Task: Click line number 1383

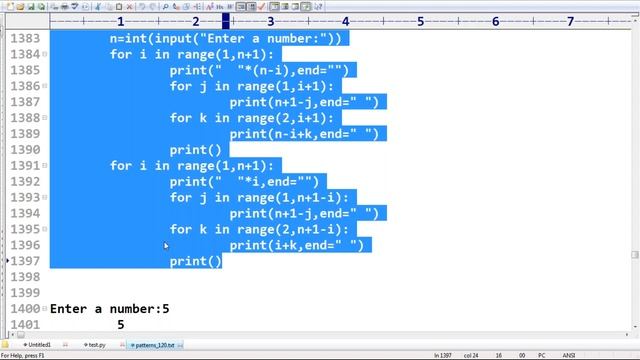Action: 25,38
